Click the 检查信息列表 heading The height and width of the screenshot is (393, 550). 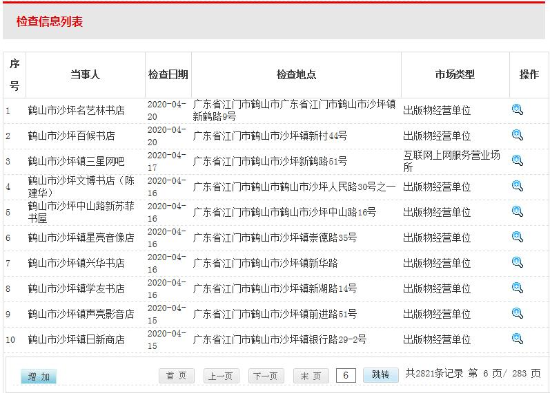[49, 22]
